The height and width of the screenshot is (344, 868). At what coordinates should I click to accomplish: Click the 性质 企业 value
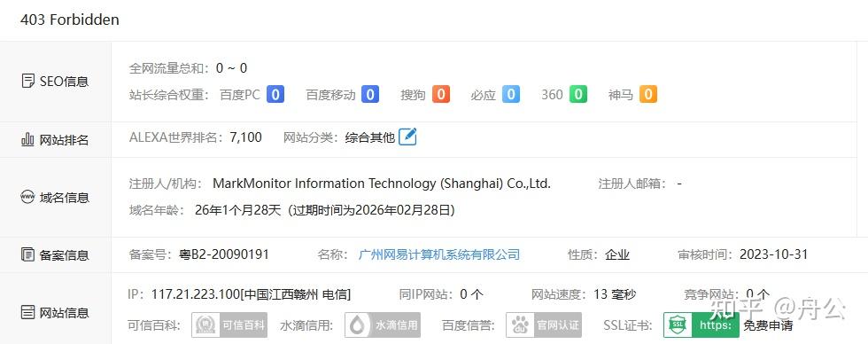tap(617, 254)
